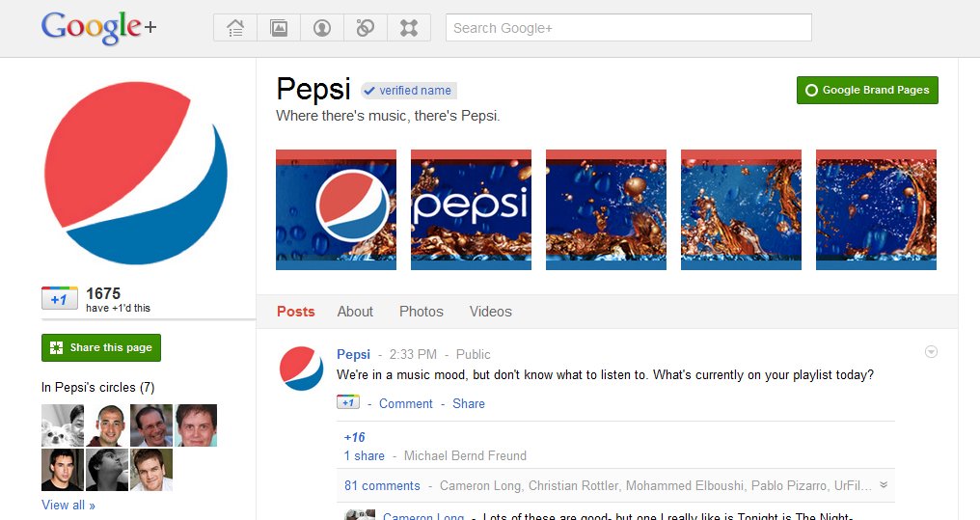The image size is (980, 520).
Task: Open black-and-white profile circle photo
Action: pos(107,470)
